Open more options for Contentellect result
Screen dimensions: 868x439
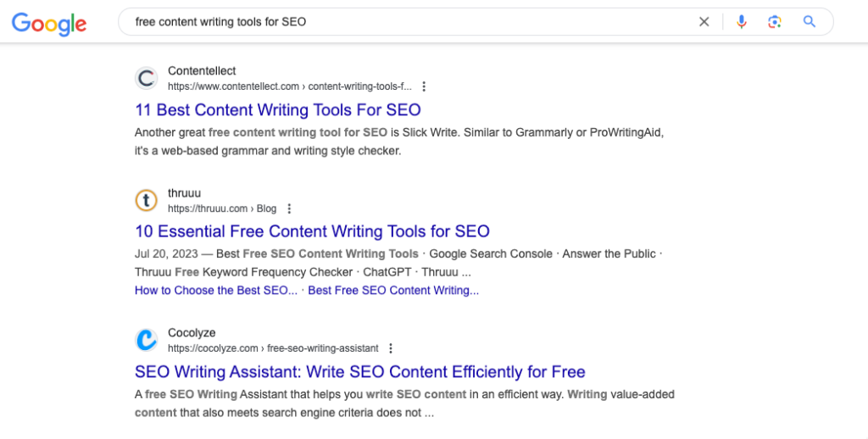424,86
